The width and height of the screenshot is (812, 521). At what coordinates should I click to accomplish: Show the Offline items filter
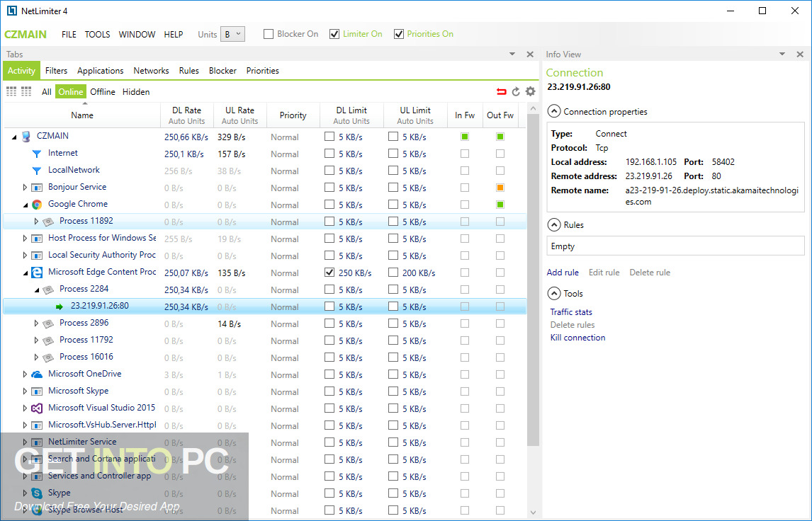(x=103, y=92)
